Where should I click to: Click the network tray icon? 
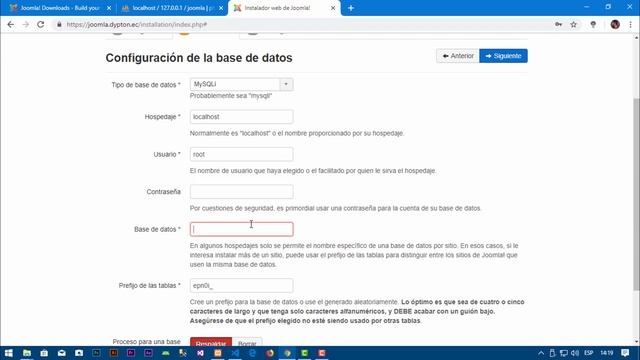pos(564,353)
